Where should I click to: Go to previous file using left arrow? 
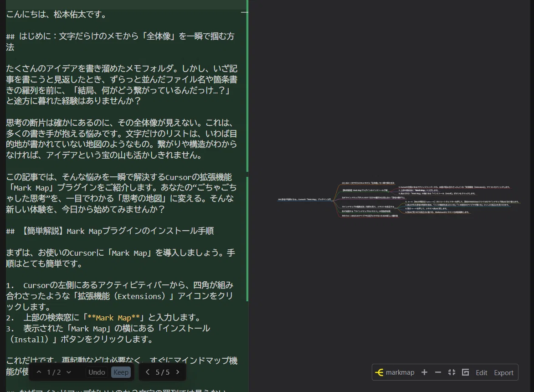coord(148,372)
